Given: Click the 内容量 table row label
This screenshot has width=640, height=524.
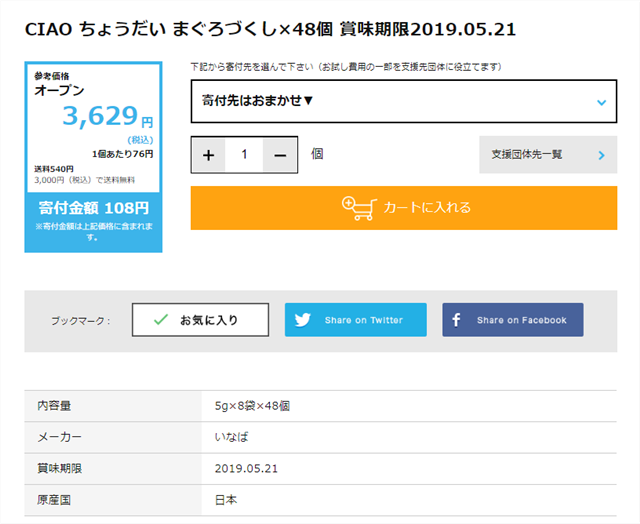Looking at the screenshot, I should 54,406.
